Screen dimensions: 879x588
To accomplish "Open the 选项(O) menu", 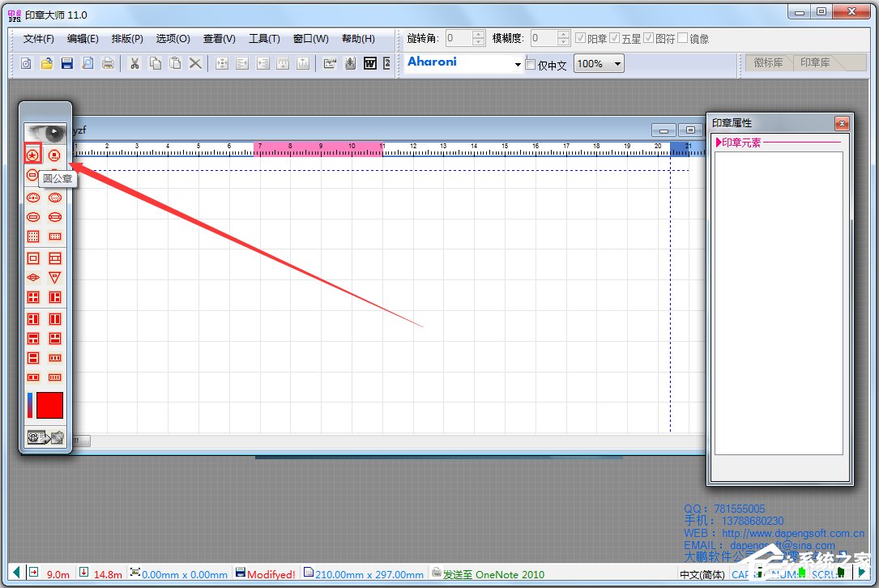I will [173, 39].
